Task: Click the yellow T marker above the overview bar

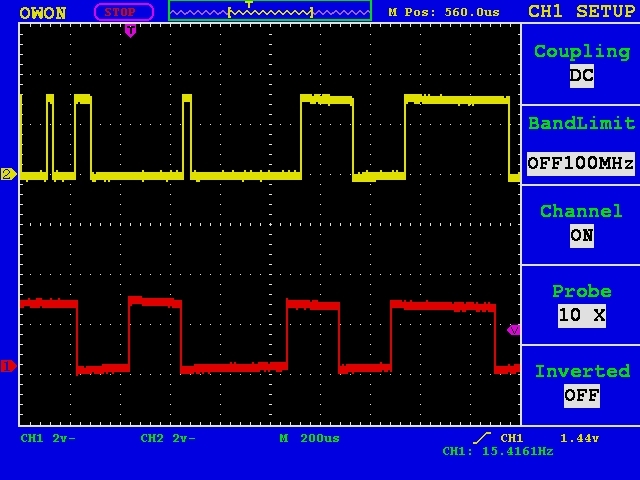Action: point(249,4)
